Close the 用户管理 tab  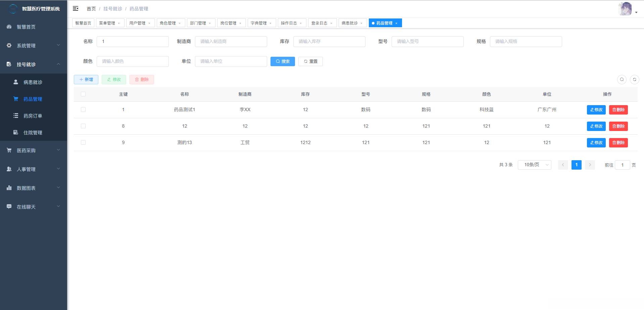149,23
